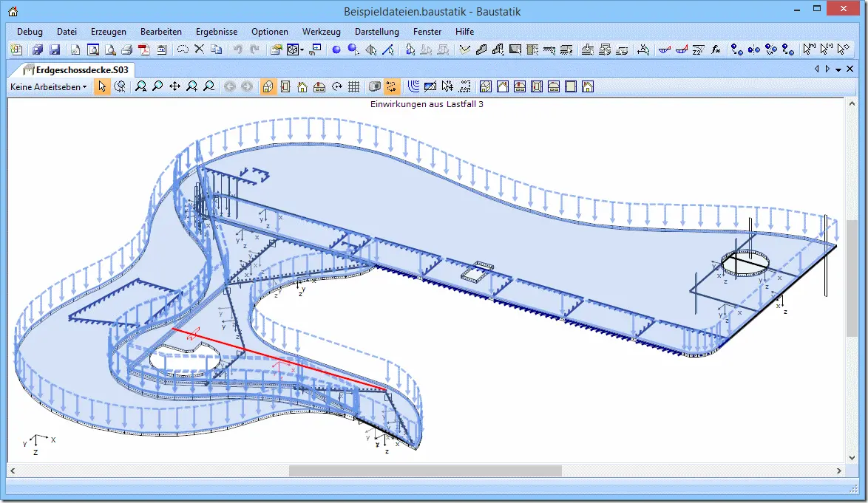Click the horizontal scrollbar thumb
868x503 pixels.
(425, 471)
